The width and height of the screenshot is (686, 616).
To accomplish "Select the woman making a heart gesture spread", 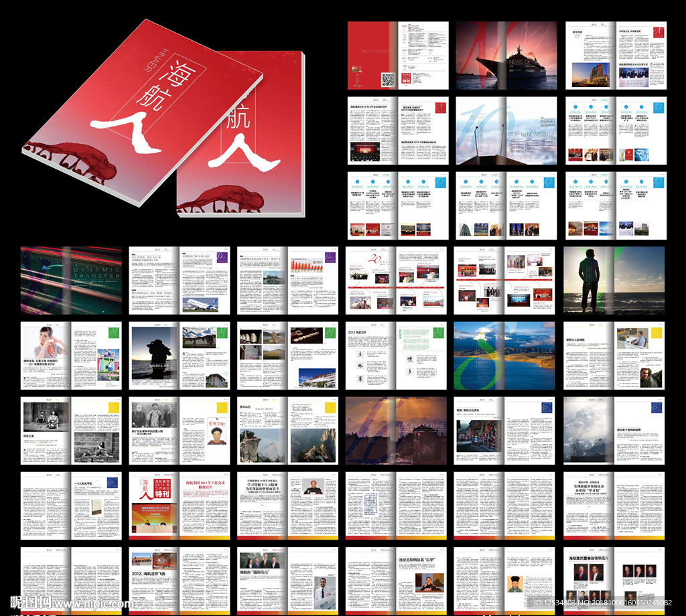I will [x=71, y=356].
